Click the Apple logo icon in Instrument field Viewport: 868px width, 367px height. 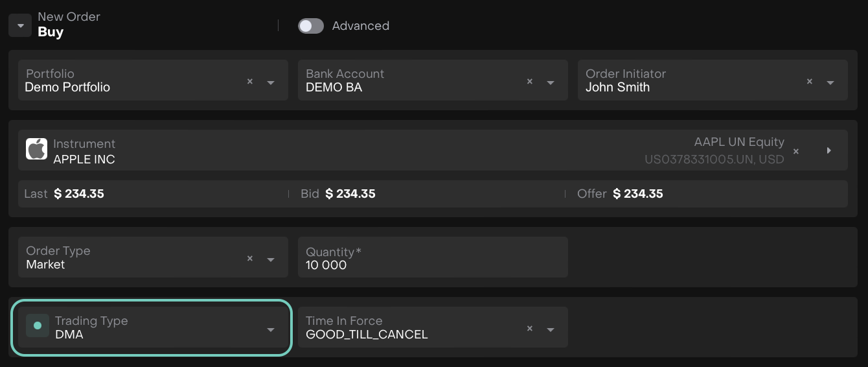37,149
